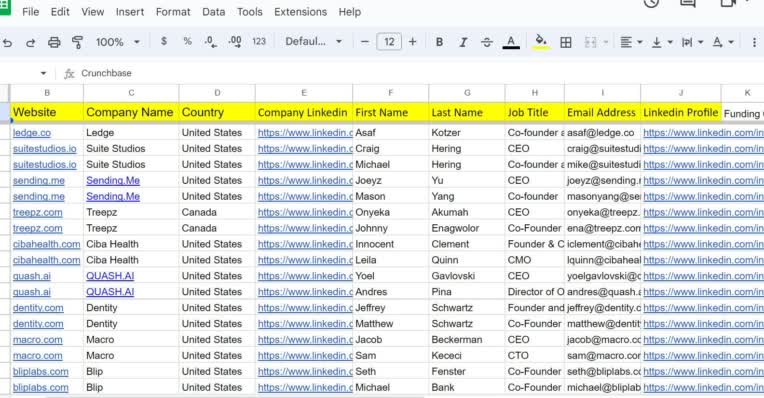Decrease font size with minus button
This screenshot has height=398, width=764.
coord(364,42)
